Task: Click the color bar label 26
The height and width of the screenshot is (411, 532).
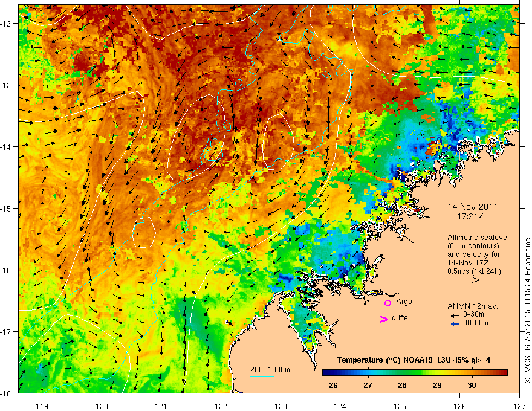Action: coord(333,385)
